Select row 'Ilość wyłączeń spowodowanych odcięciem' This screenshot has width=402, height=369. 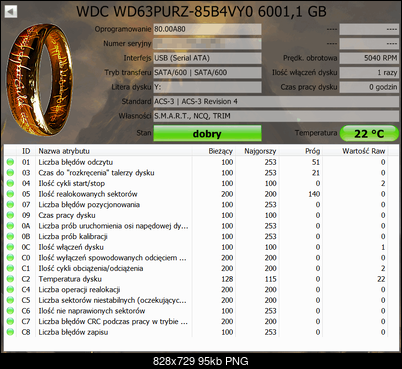(201, 258)
